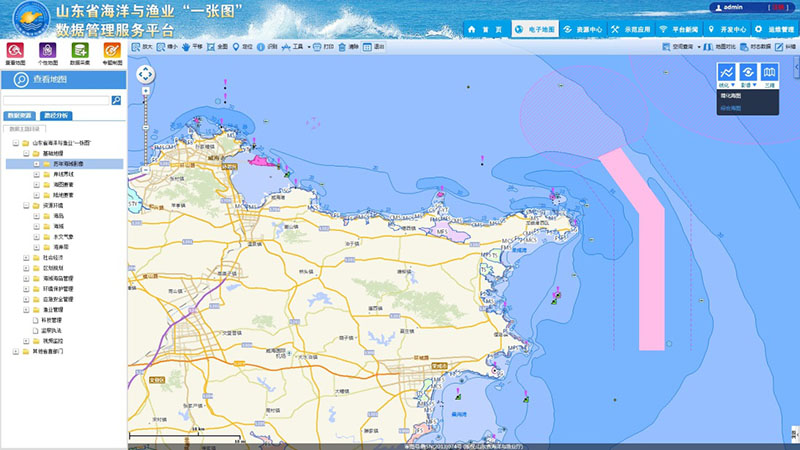
Task: Open the 电子地图 nav item
Action: point(535,30)
